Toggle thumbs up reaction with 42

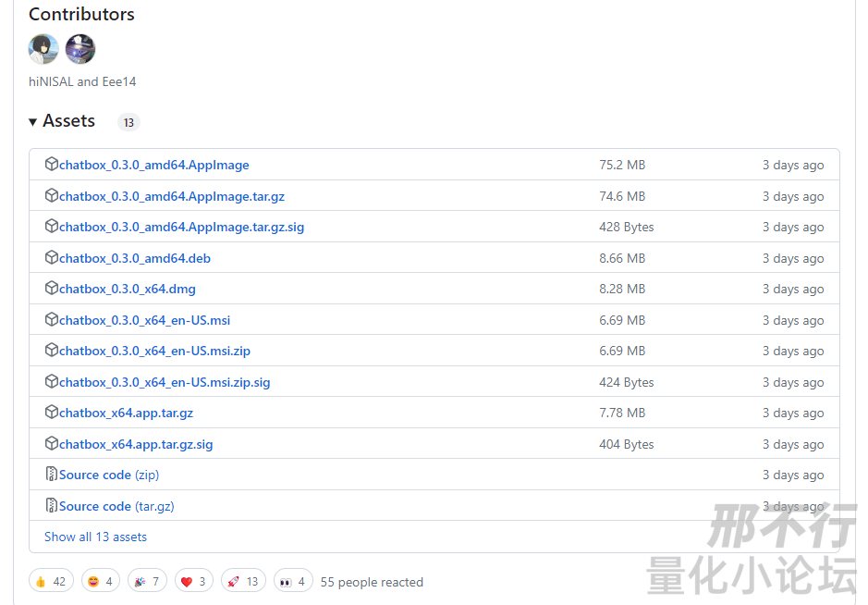(x=51, y=581)
